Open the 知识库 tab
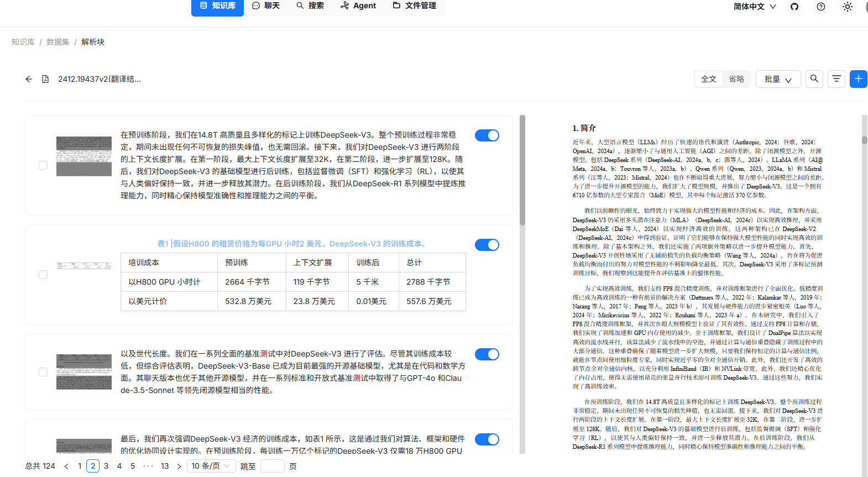Screen dimensions: 868x477 [217, 6]
